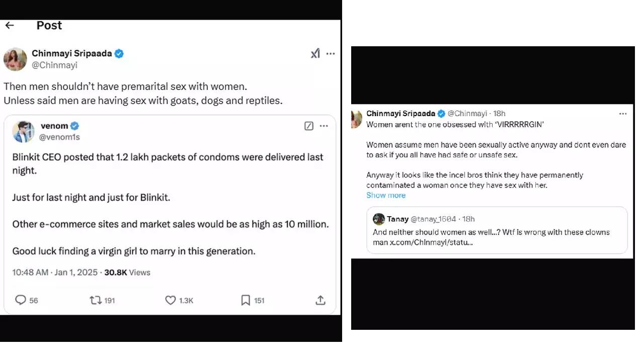The image size is (644, 362).
Task: Like the post with 1.3K hearts
Action: tap(171, 300)
